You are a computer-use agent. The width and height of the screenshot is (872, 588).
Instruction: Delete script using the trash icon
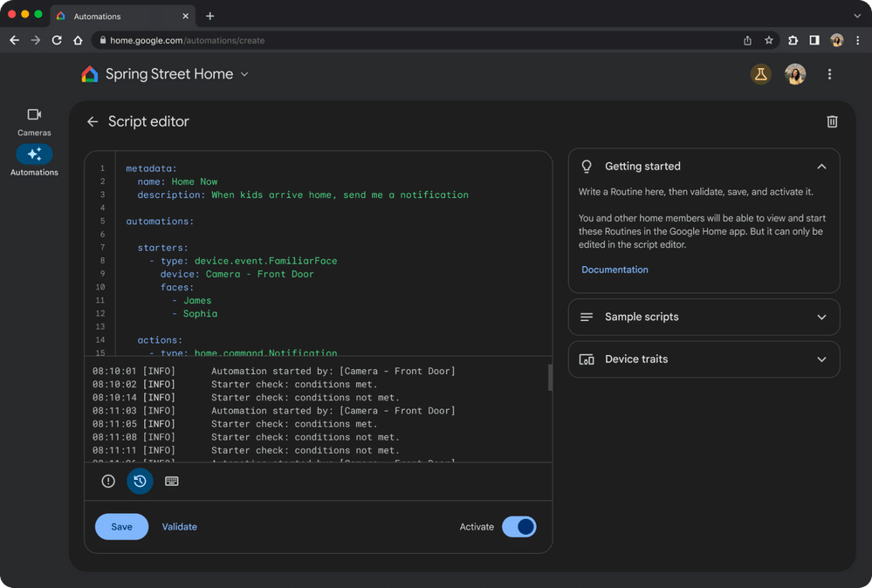click(x=831, y=121)
